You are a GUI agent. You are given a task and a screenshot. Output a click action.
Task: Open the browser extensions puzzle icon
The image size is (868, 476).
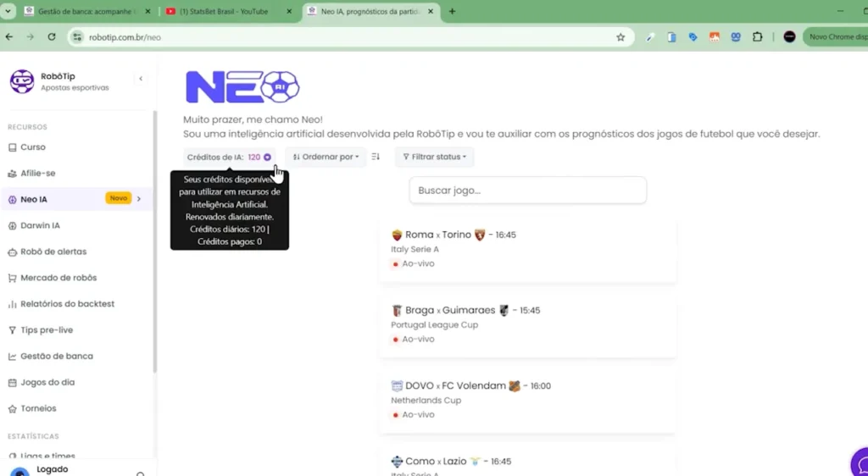coord(757,37)
